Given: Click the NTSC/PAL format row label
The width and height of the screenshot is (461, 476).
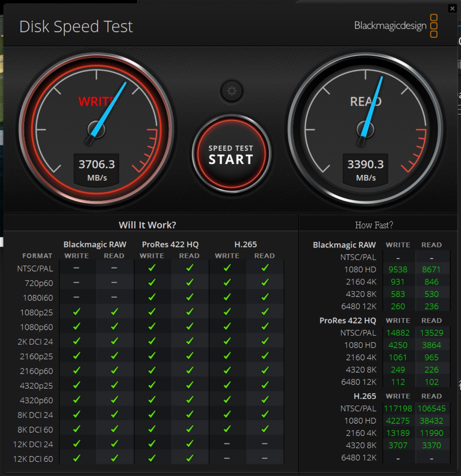Looking at the screenshot, I should tap(35, 268).
